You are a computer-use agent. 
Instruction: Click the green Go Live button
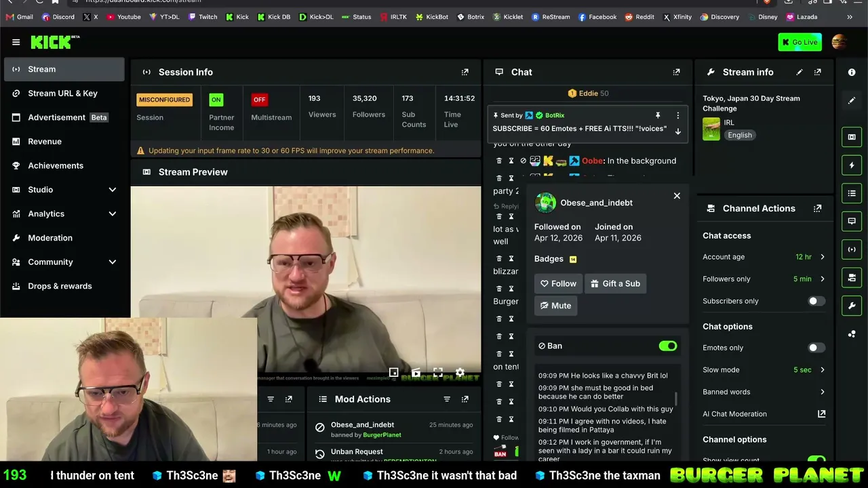[x=800, y=42]
